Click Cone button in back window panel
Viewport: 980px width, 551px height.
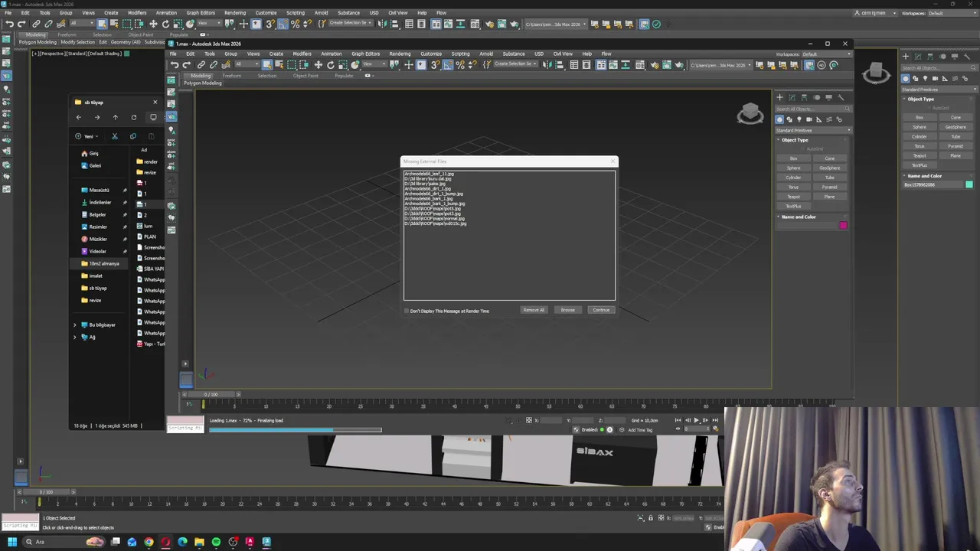coord(955,117)
